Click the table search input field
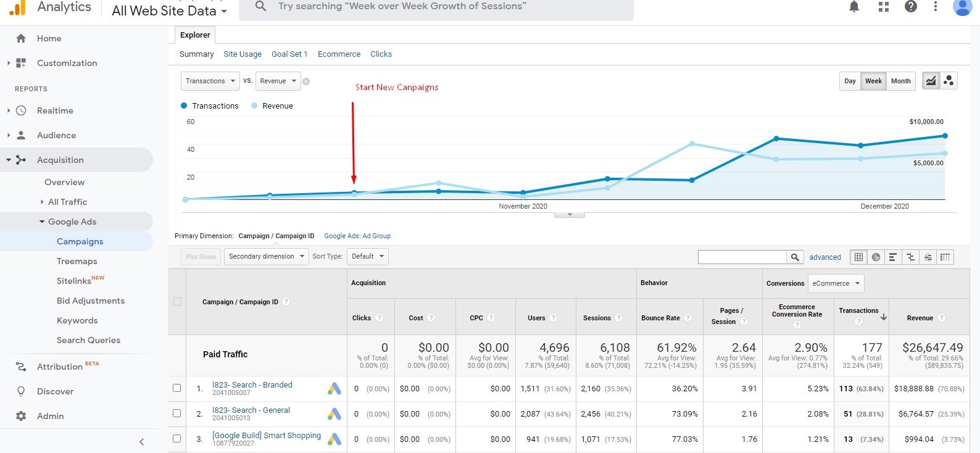 click(742, 257)
